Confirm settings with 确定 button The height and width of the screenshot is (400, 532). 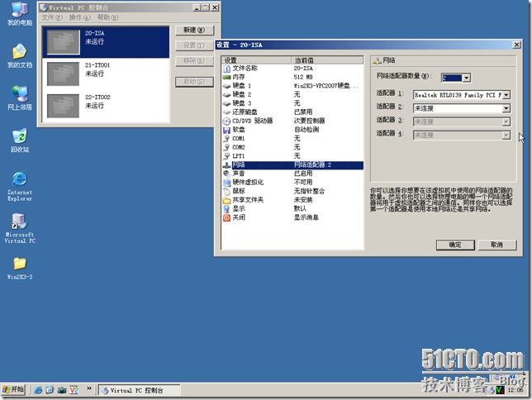455,245
